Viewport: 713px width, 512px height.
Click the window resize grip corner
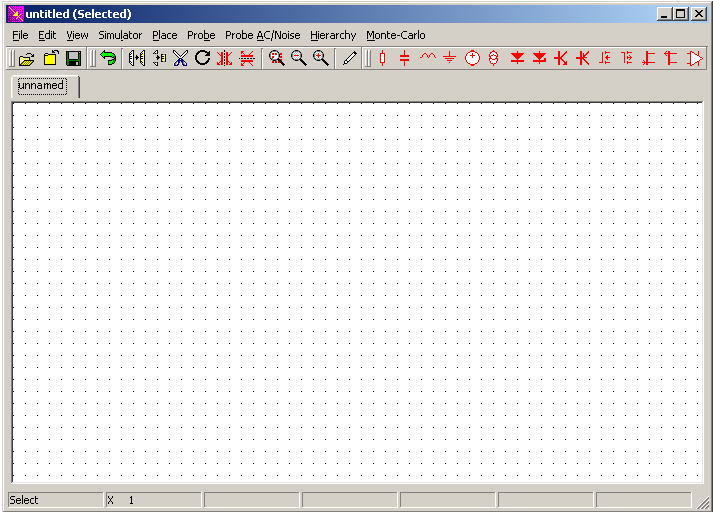[703, 502]
